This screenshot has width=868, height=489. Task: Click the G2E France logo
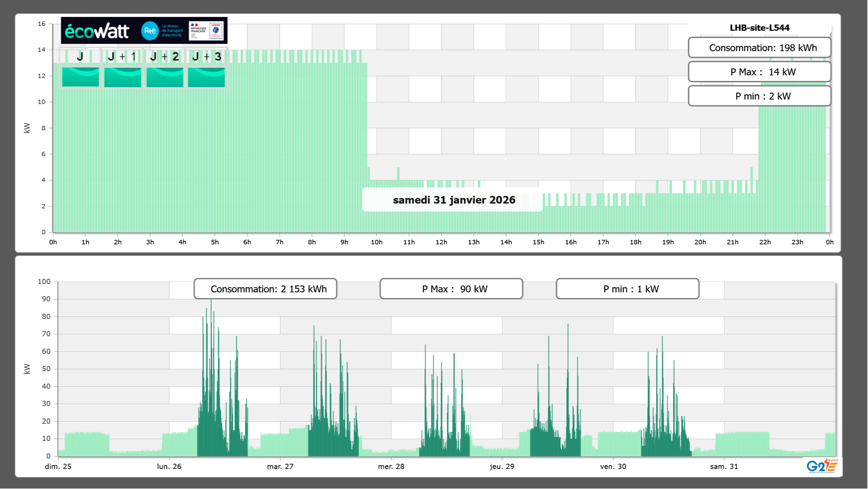coord(822,466)
